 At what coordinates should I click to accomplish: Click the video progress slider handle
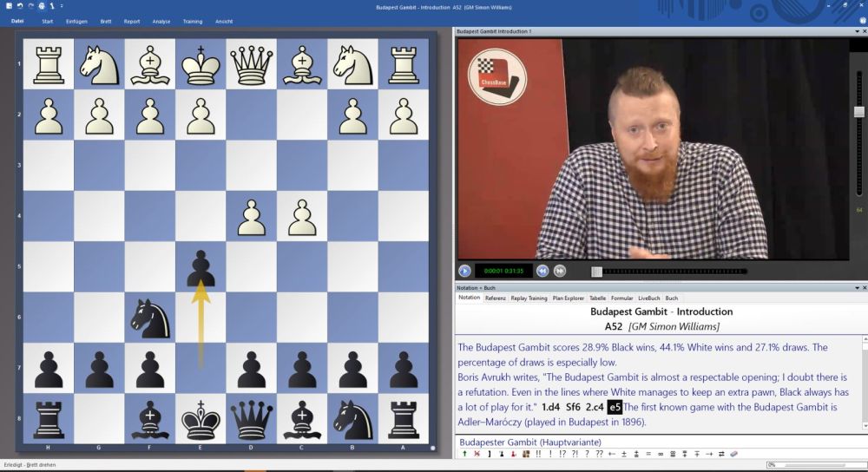tap(596, 271)
